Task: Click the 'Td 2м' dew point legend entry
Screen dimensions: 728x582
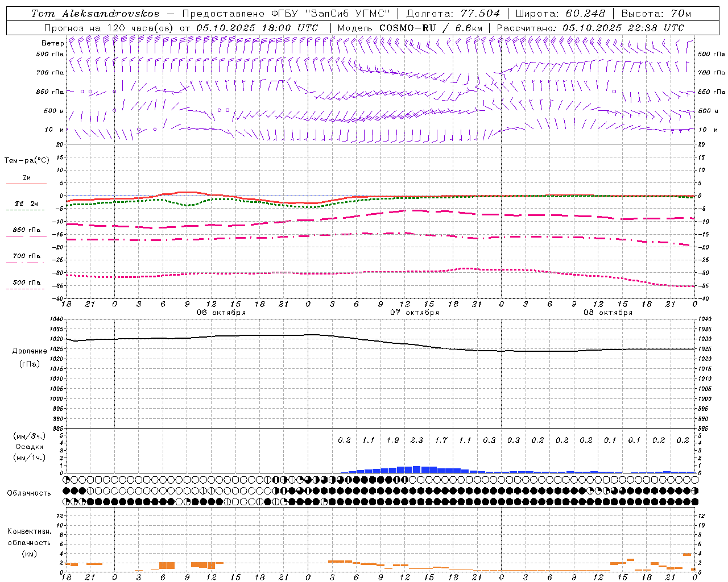Action: (26, 203)
